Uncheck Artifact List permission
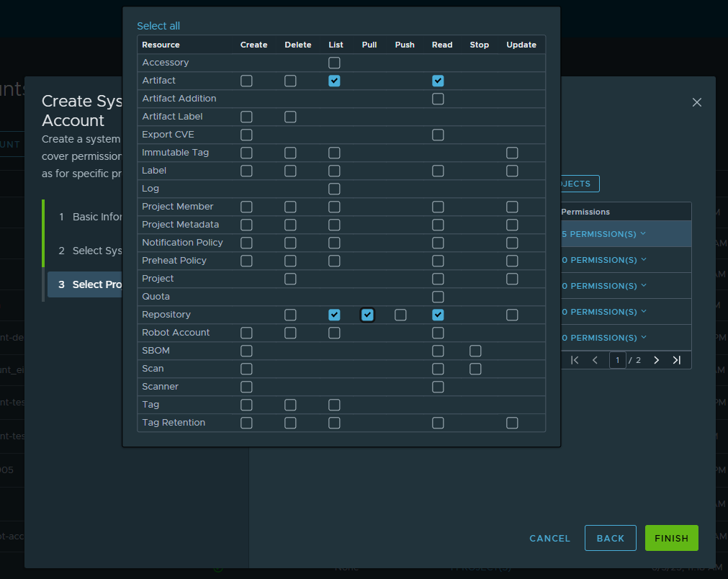The width and height of the screenshot is (728, 579). (x=334, y=81)
